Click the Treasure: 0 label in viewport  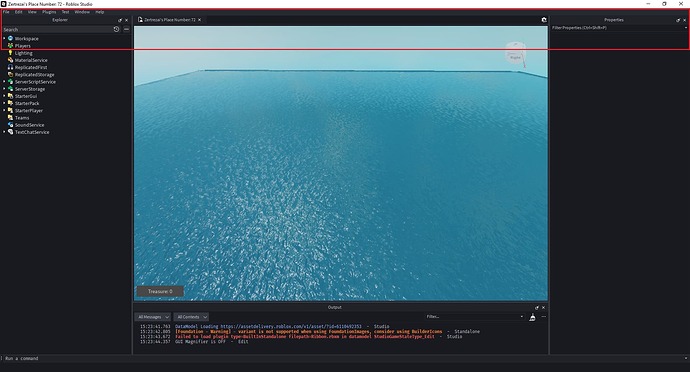[x=160, y=291]
